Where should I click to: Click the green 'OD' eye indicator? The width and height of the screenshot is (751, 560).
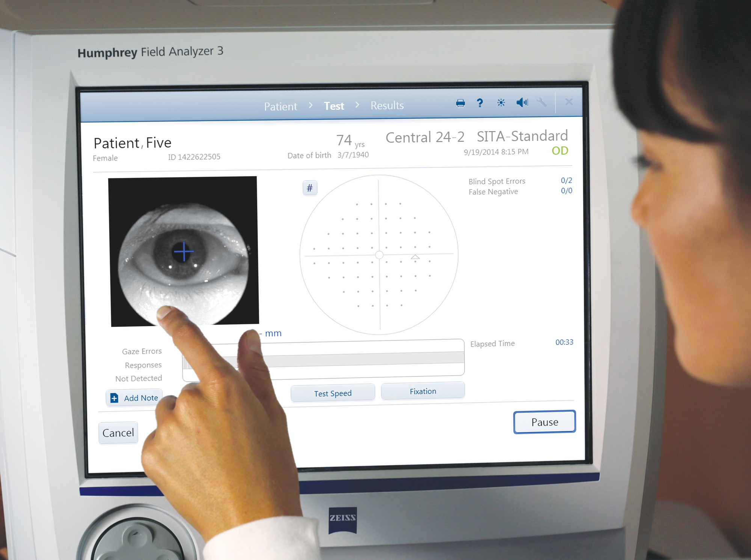pyautogui.click(x=560, y=151)
